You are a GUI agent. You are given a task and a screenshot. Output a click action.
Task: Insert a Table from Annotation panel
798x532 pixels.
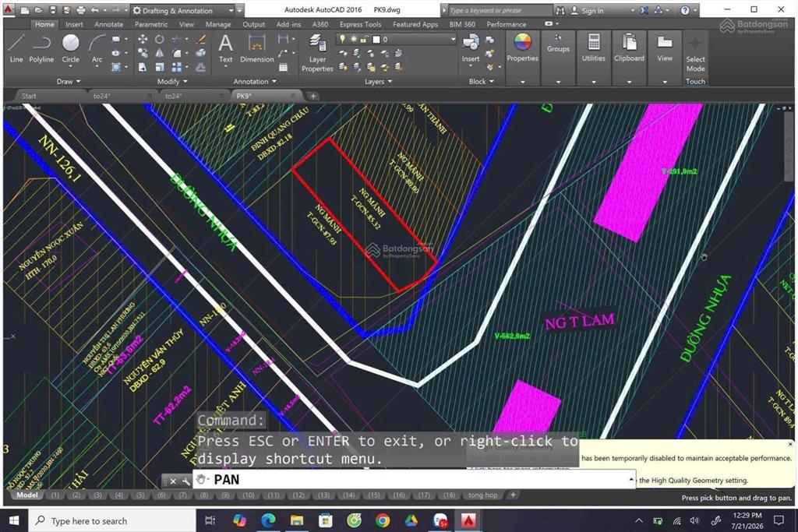pos(284,67)
